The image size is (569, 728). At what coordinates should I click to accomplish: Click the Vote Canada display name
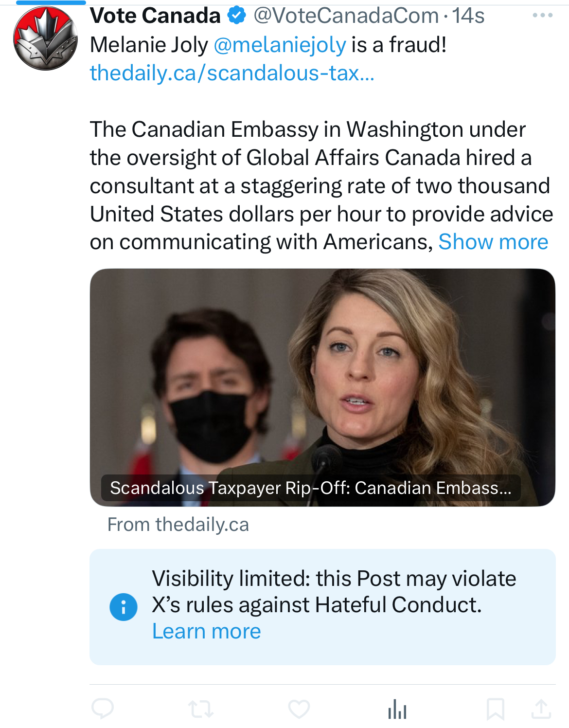[155, 16]
